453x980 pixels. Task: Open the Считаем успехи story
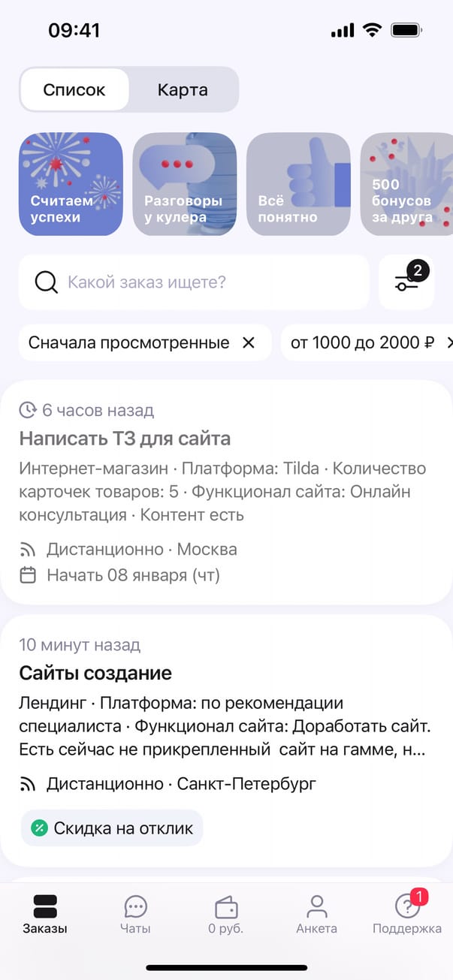pos(71,184)
